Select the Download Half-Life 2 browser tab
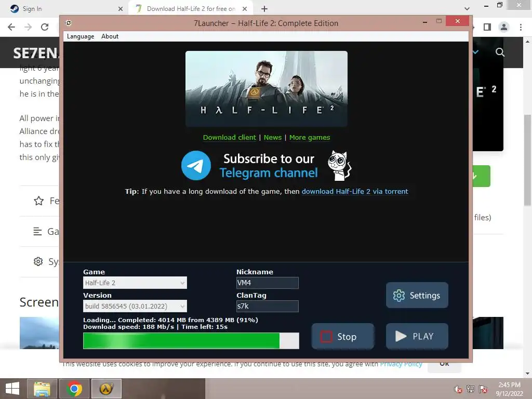This screenshot has height=399, width=532. (190, 9)
